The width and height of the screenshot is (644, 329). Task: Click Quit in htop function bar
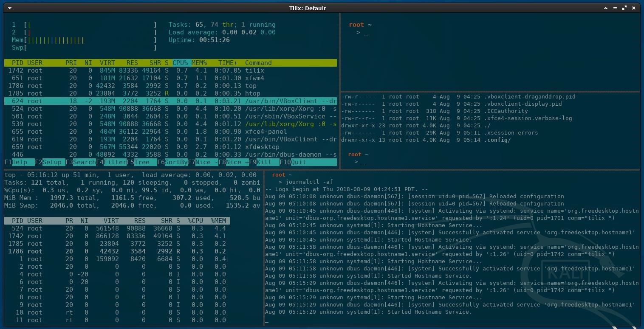(x=298, y=162)
